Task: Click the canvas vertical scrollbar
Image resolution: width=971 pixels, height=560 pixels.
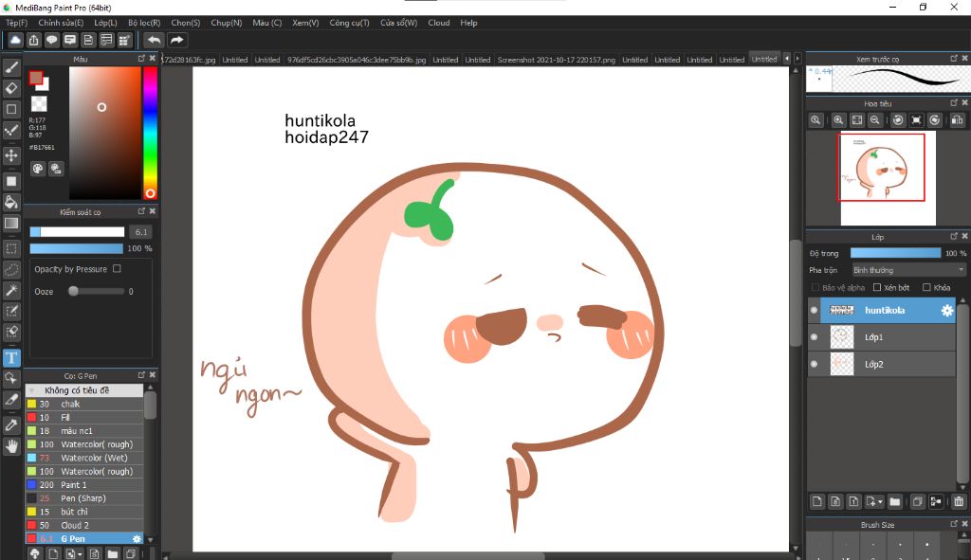Action: point(796,294)
